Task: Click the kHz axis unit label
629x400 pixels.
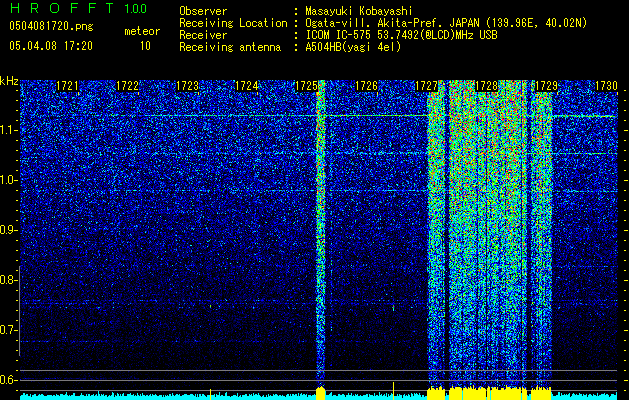Action: 9,81
